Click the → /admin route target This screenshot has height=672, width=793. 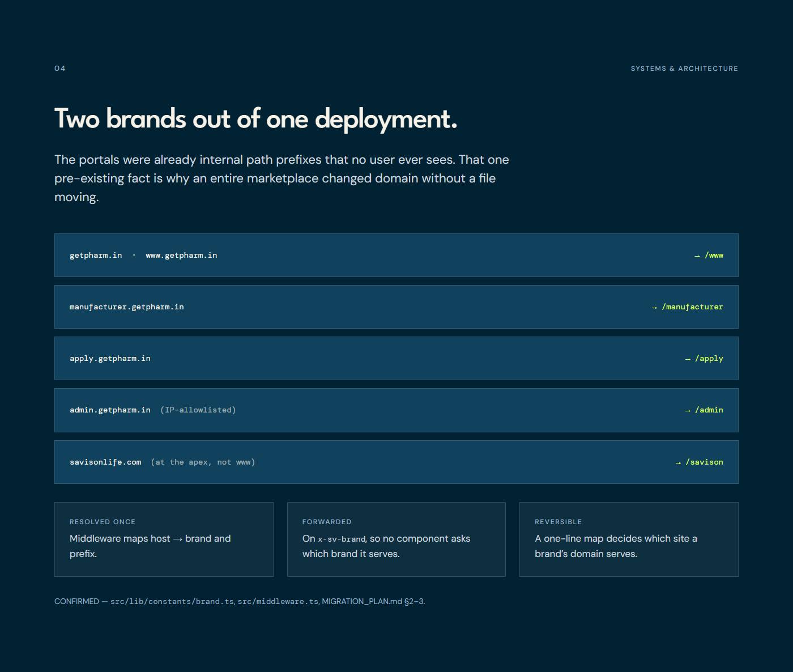(x=704, y=410)
